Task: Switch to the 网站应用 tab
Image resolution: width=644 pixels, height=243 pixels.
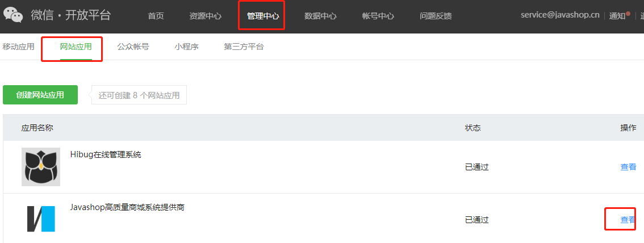Action: point(76,47)
